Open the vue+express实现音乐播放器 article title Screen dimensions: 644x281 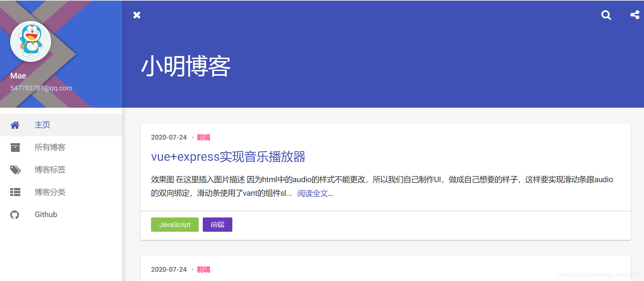point(228,157)
